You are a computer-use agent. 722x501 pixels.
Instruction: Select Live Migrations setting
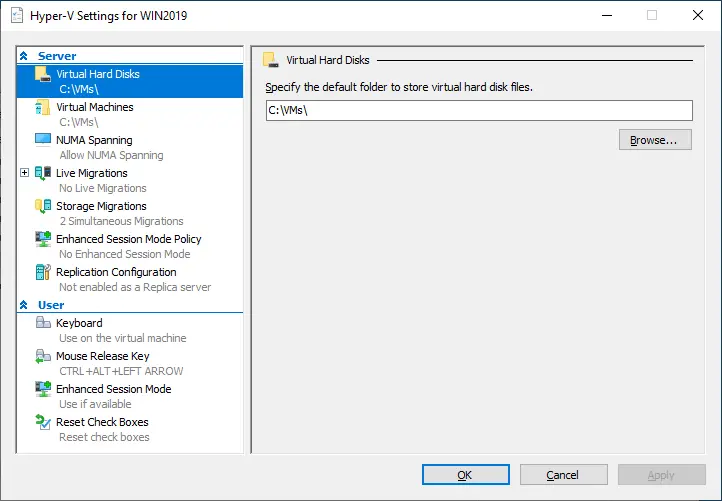(x=130, y=181)
